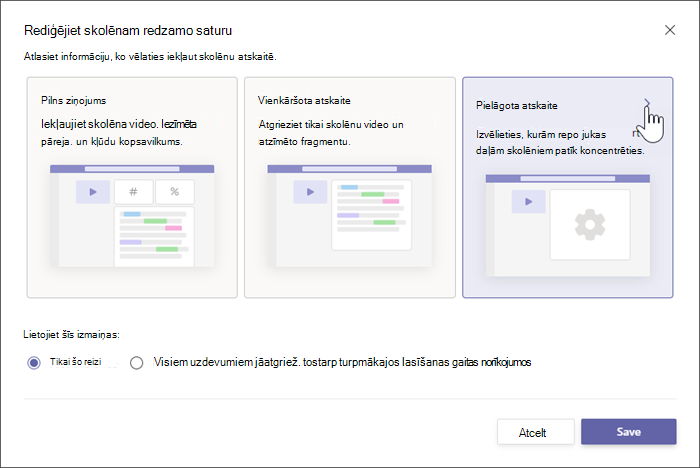Click the 'Lietojiet šīs izmaiņas:' label
Image resolution: width=700 pixels, height=468 pixels.
tap(71, 334)
